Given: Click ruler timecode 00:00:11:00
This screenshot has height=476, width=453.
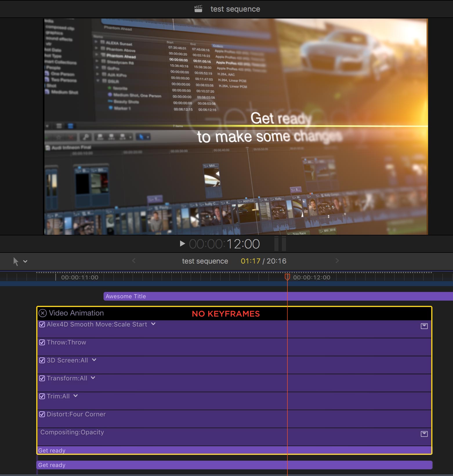Looking at the screenshot, I should (x=80, y=277).
